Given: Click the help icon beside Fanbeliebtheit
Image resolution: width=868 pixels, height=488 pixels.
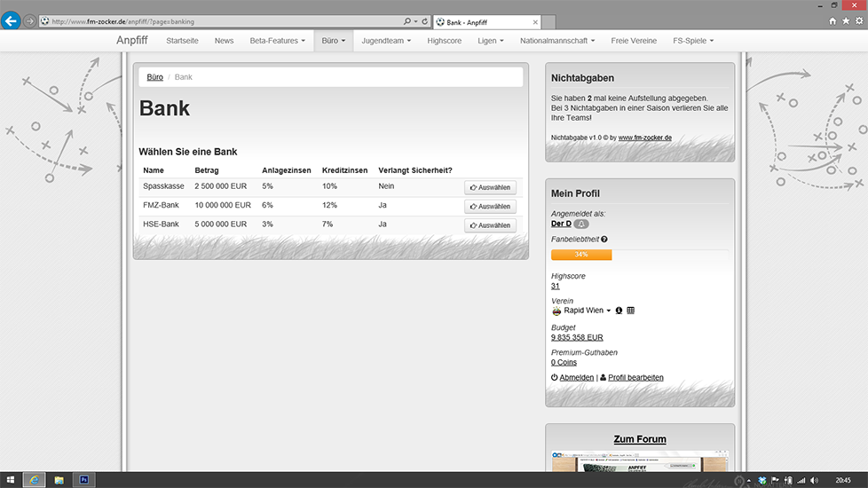Looking at the screenshot, I should 604,240.
